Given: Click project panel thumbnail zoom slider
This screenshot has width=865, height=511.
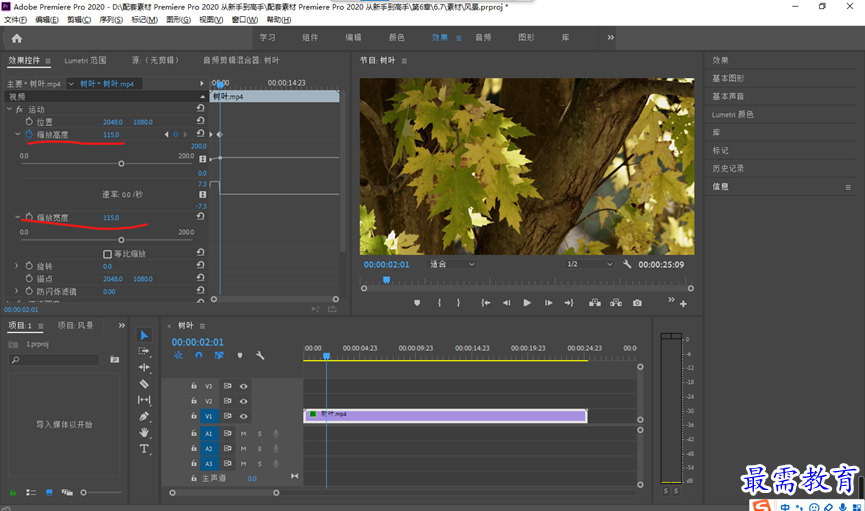Looking at the screenshot, I should [84, 492].
